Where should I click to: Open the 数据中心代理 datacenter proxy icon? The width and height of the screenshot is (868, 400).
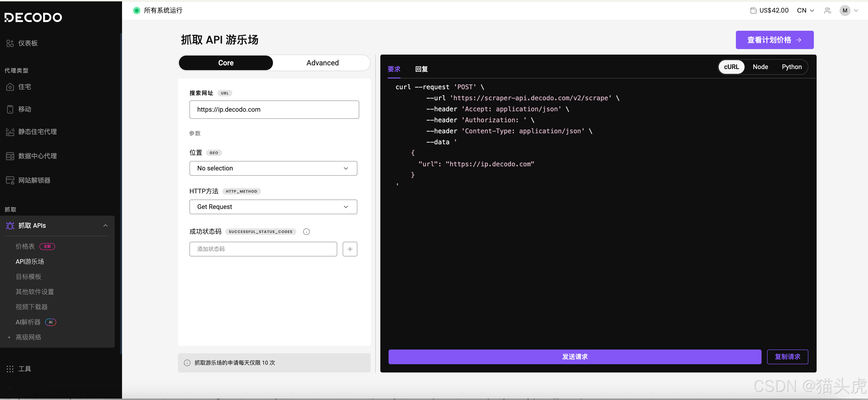point(10,156)
